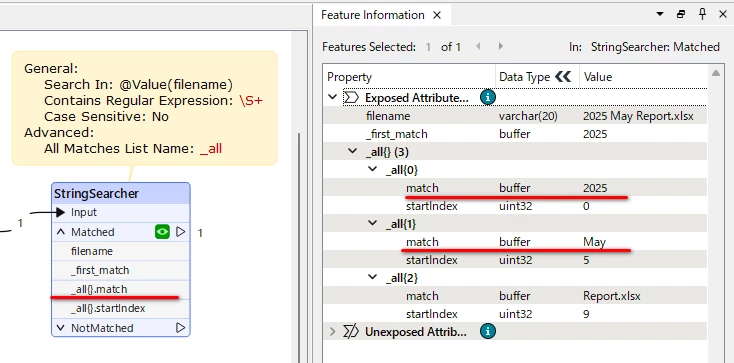Select the startIndex value 5
734x363 pixels.
tap(586, 260)
